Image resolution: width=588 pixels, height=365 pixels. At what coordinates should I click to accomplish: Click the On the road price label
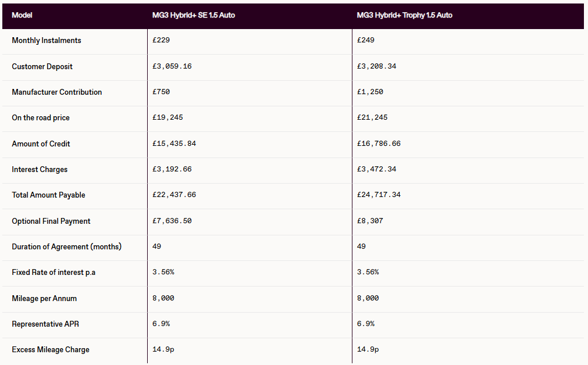[41, 117]
